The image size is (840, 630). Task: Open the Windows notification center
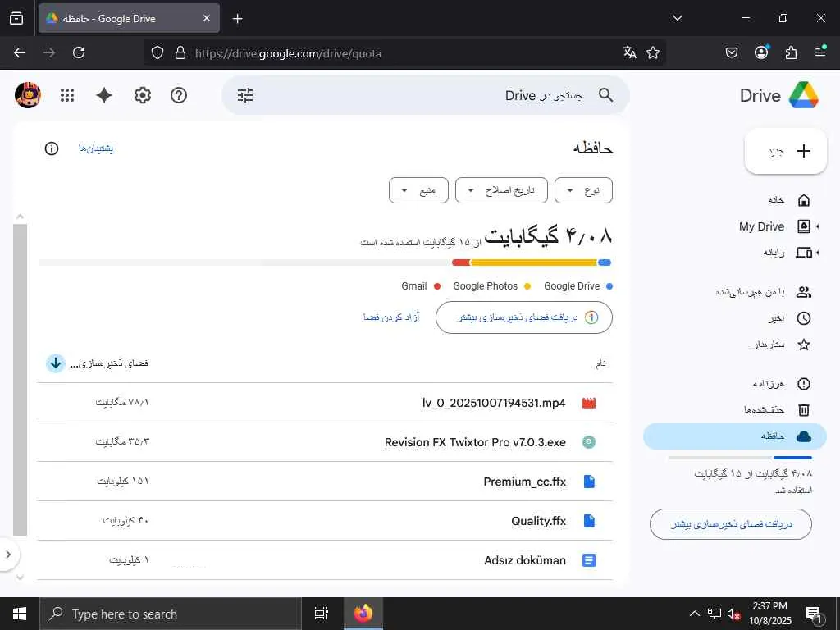(815, 614)
